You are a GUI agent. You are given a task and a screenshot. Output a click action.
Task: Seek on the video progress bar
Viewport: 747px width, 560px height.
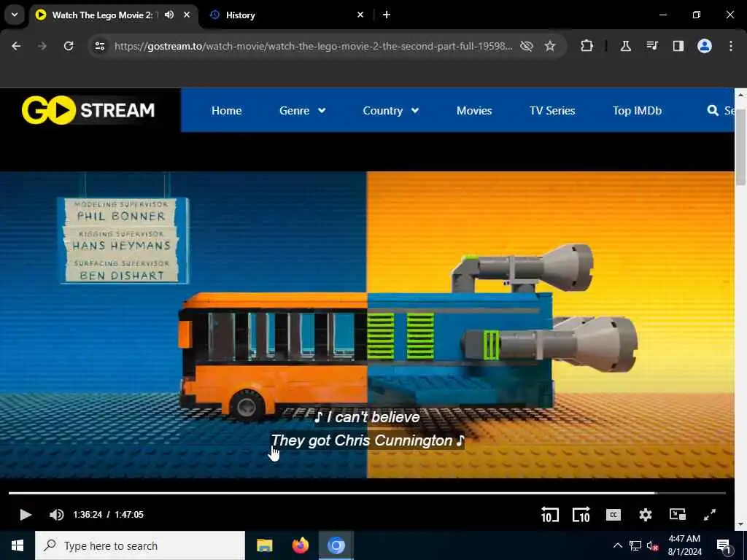pos(367,493)
